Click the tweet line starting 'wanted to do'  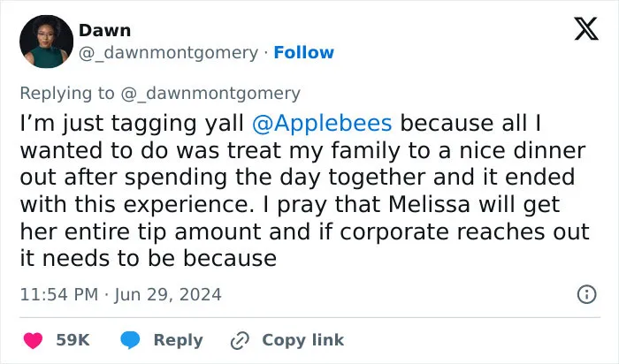[302, 151]
